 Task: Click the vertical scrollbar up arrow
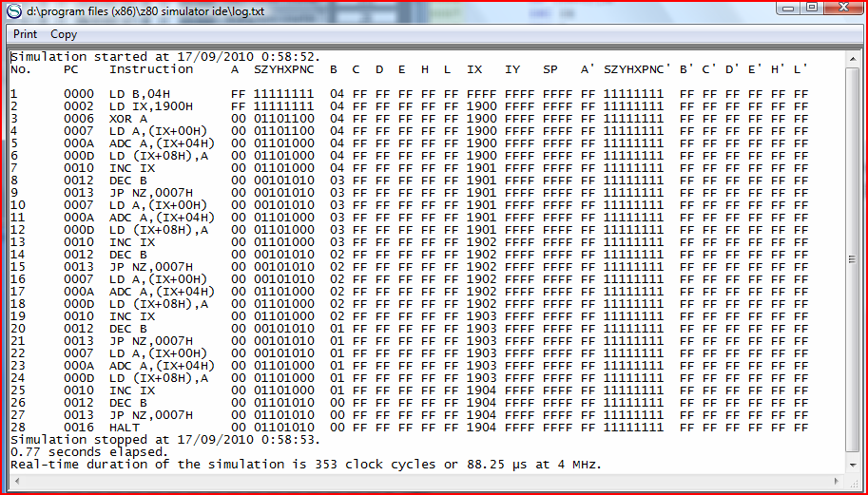tap(852, 59)
